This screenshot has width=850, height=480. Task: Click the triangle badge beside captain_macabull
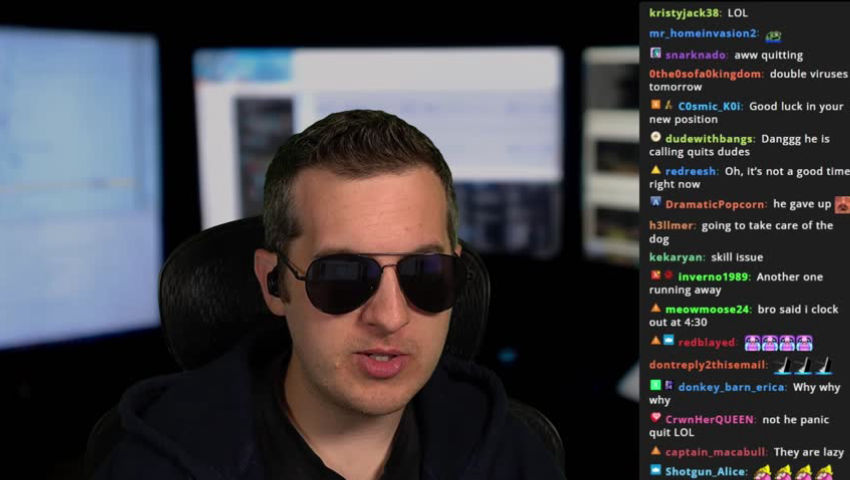coord(655,450)
